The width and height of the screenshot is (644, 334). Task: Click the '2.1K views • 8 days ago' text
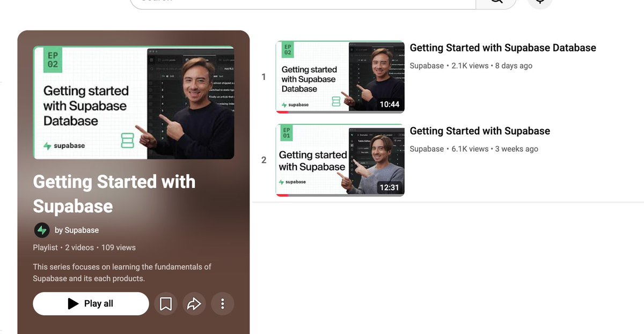(x=492, y=65)
